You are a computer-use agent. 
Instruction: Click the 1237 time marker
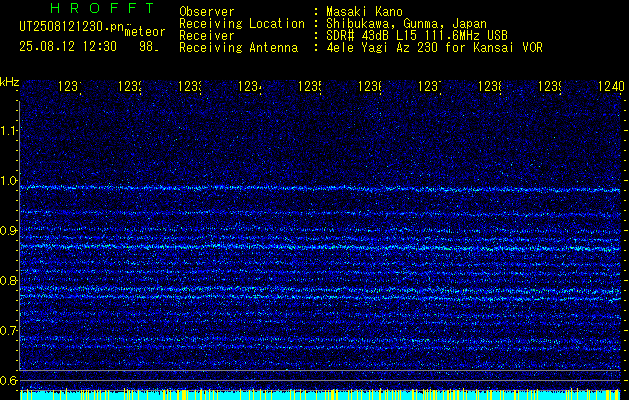click(430, 87)
